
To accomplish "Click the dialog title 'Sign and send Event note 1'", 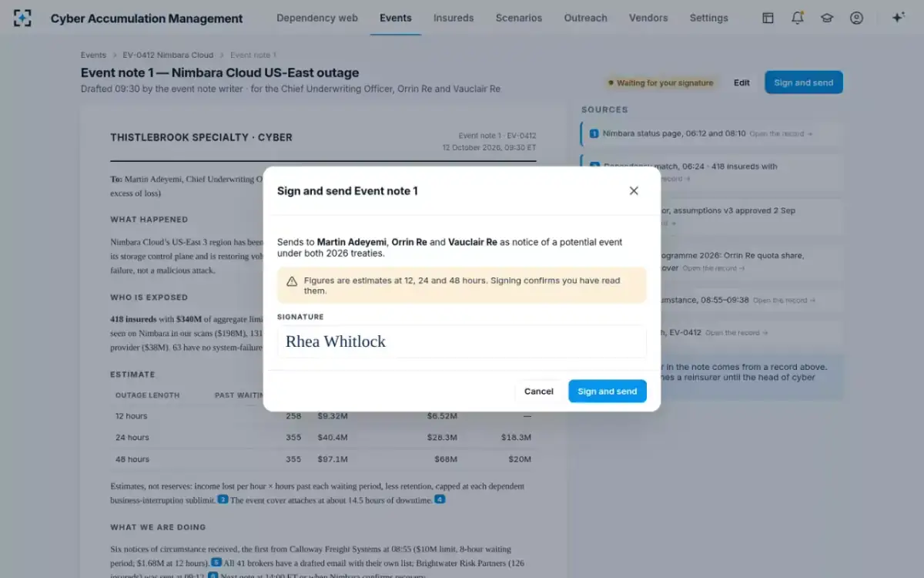I will [x=347, y=190].
